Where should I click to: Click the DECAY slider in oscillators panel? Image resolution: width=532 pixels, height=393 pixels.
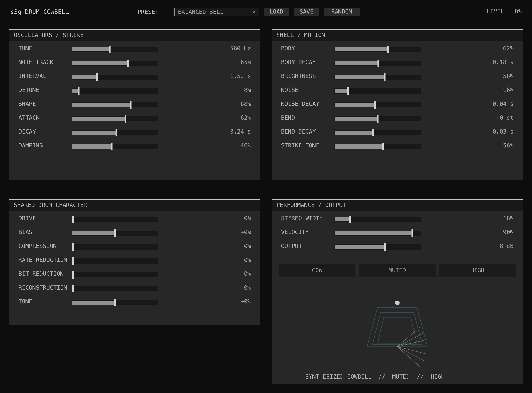115,133
